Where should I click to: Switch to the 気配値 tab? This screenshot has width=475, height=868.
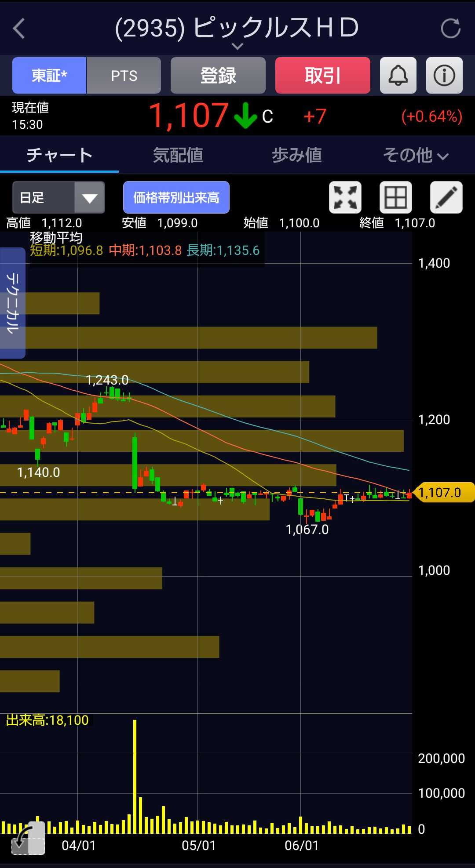(178, 155)
